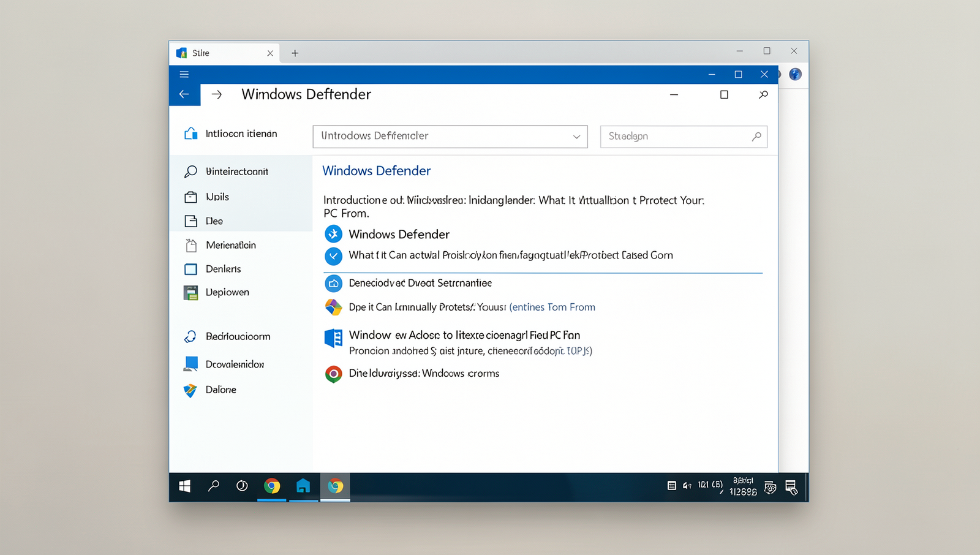Click the clock time in the taskbar

tap(743, 486)
